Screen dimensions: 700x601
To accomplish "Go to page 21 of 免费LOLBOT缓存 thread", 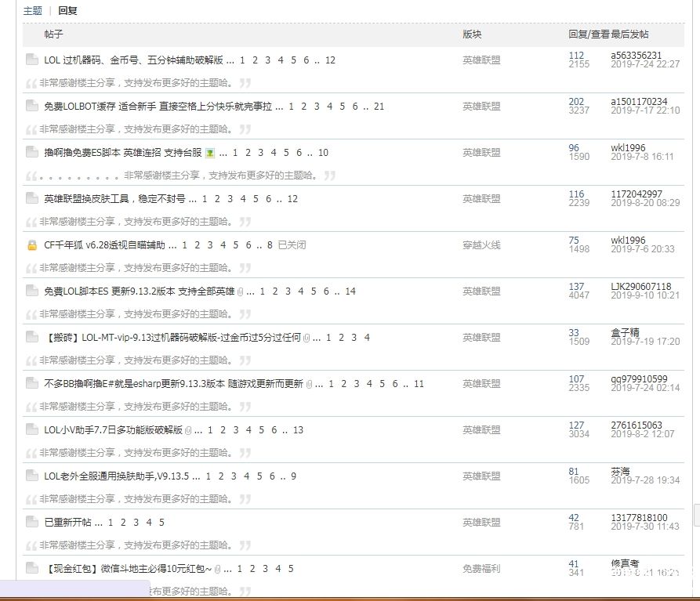I will coord(379,107).
